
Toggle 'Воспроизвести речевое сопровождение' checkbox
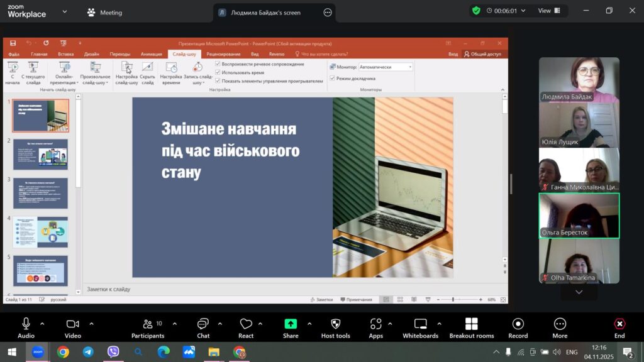click(218, 64)
